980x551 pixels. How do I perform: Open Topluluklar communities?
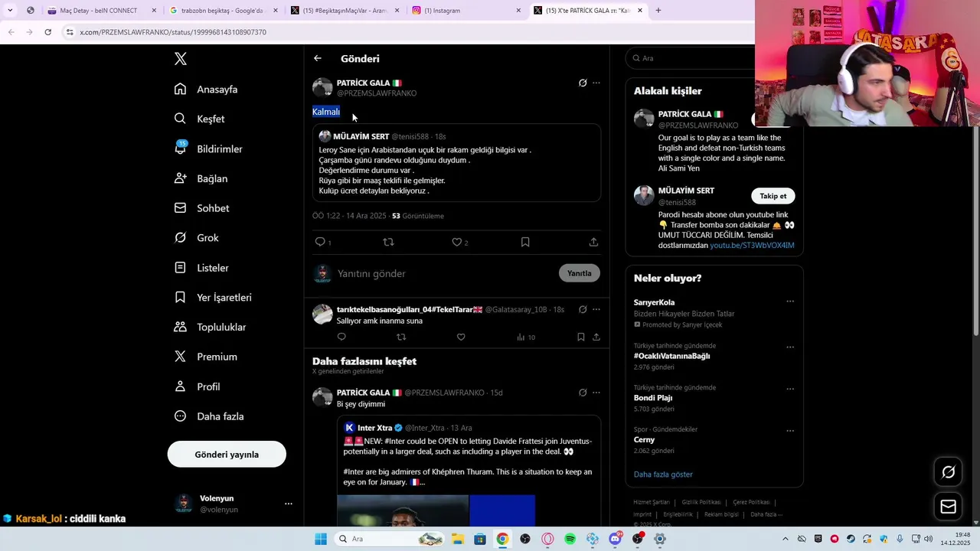(210, 327)
